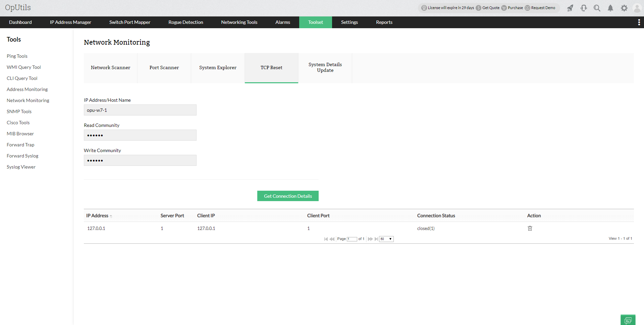This screenshot has height=325, width=644.
Task: Click the Get Quote link
Action: pos(491,8)
